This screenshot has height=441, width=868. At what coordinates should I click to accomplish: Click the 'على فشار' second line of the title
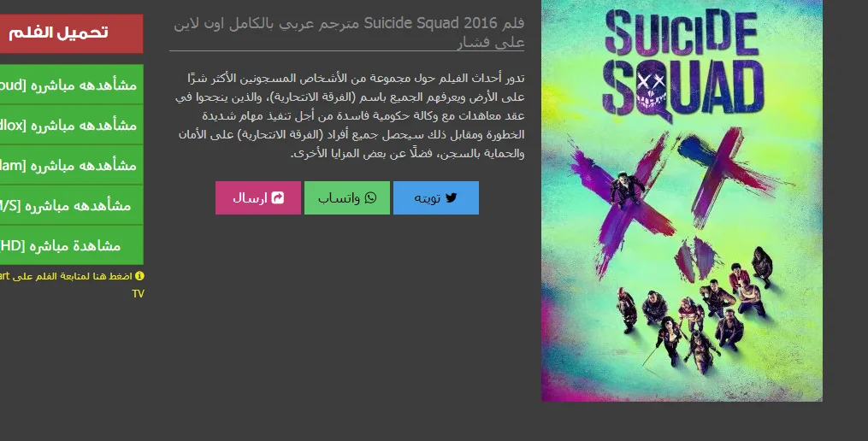coord(491,43)
